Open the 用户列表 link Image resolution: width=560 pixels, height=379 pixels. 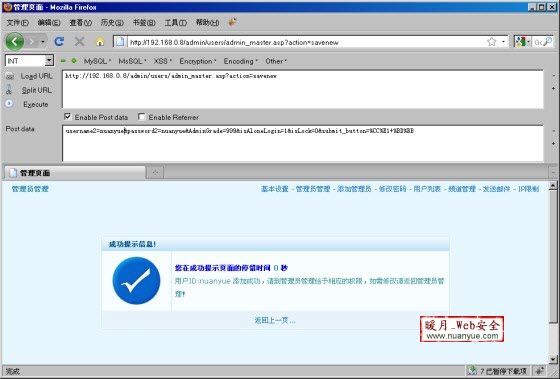click(427, 189)
